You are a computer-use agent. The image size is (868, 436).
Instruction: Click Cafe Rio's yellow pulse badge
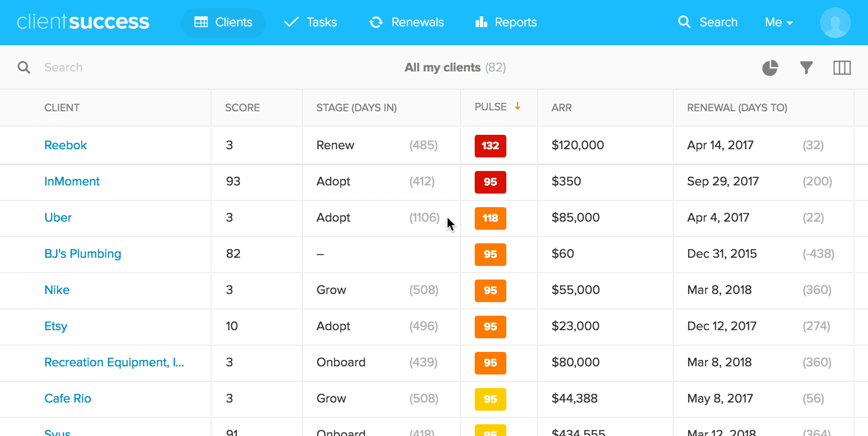pyautogui.click(x=491, y=399)
